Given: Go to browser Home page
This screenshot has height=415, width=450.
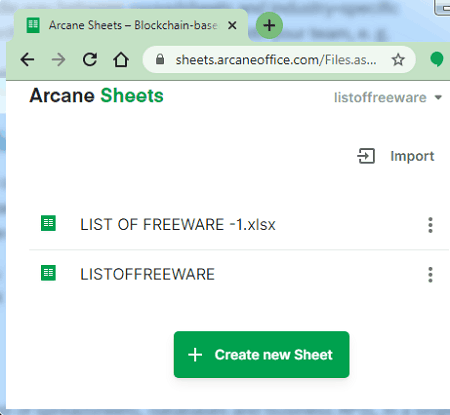Looking at the screenshot, I should pyautogui.click(x=121, y=60).
